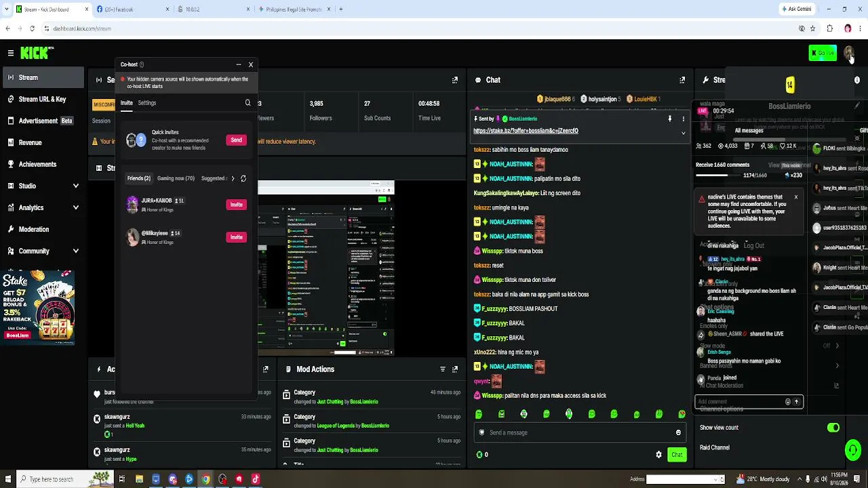Open Windows notification center icon
This screenshot has width=868, height=488.
[x=858, y=479]
